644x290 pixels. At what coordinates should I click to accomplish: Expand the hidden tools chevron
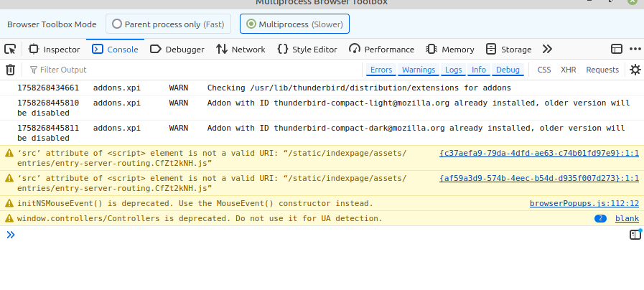click(547, 50)
